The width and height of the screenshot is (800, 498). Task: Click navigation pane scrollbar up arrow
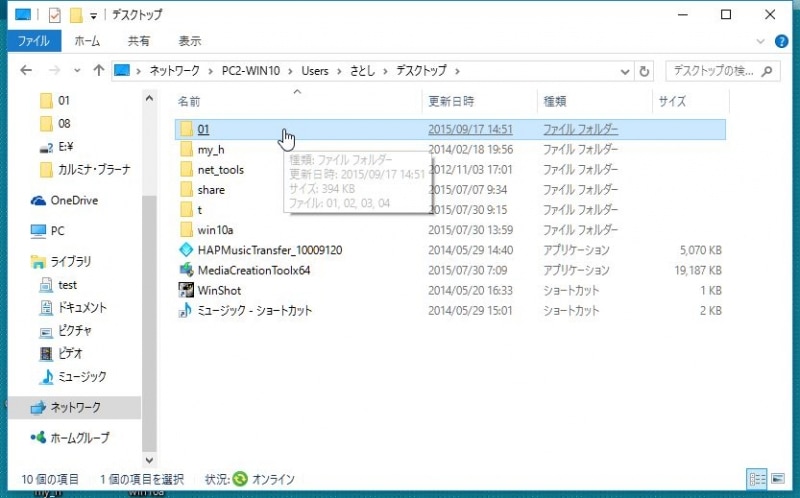[149, 97]
